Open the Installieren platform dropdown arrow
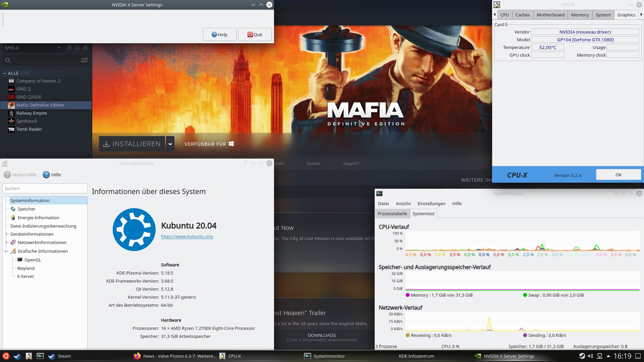 click(170, 144)
